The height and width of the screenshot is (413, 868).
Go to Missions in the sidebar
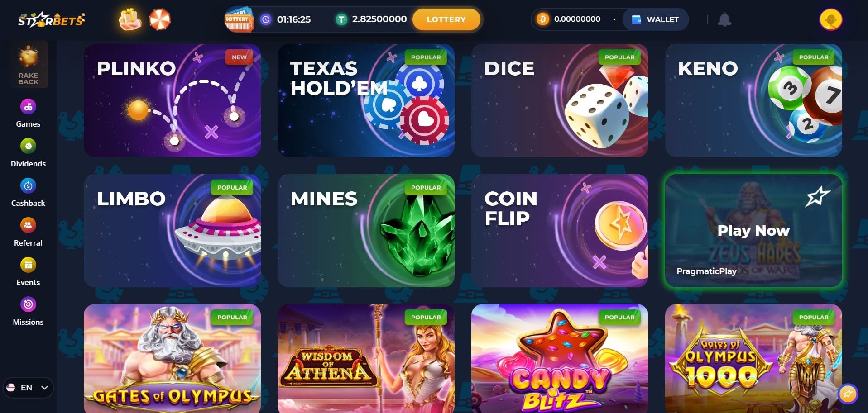(x=28, y=311)
